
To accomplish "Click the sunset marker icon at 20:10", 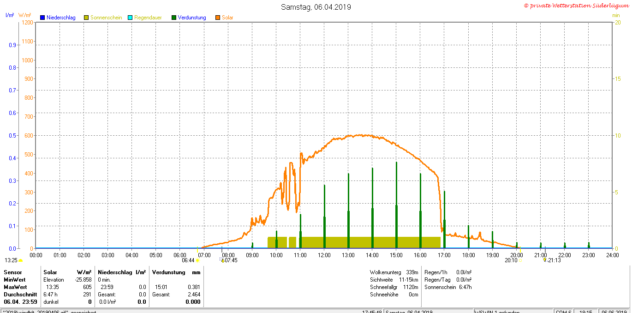I will coord(521,260).
